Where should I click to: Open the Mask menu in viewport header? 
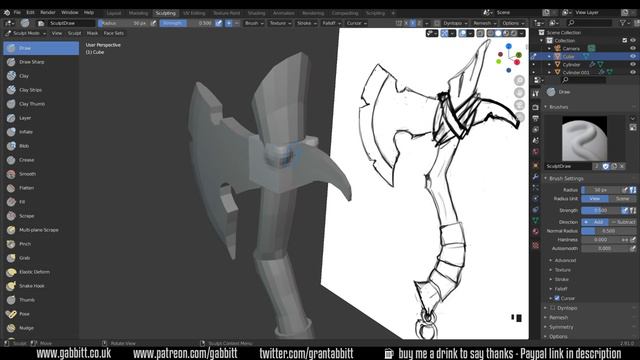[92, 33]
